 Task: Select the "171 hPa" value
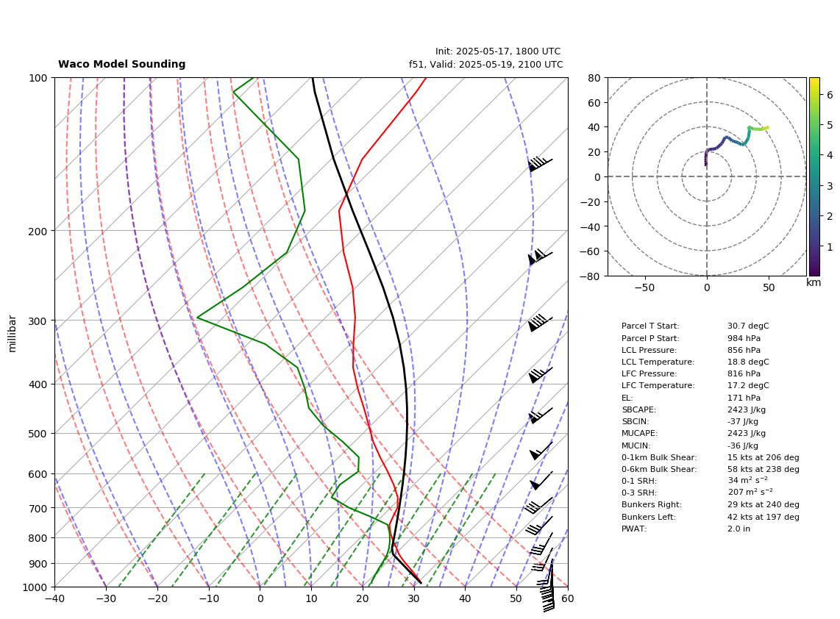744,398
